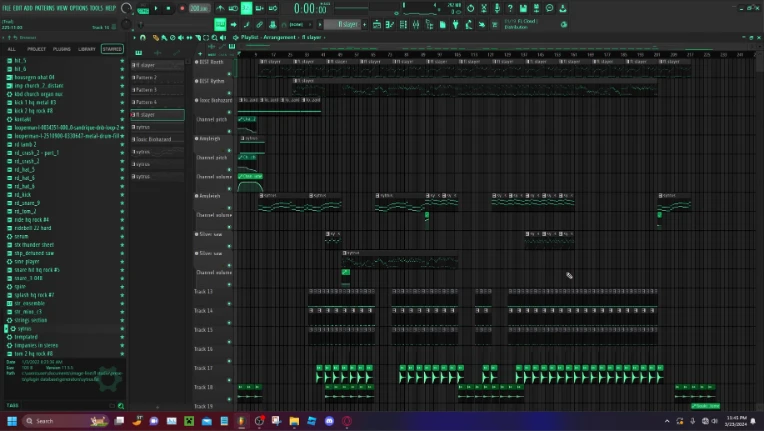The image size is (764, 431).
Task: Open the TOOLS menu
Action: [x=96, y=8]
